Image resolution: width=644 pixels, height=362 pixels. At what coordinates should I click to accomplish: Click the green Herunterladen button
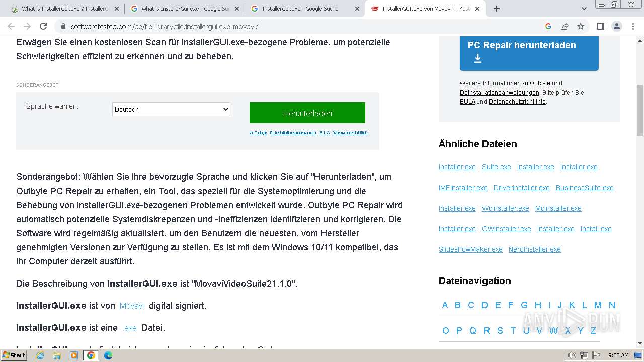pos(307,113)
